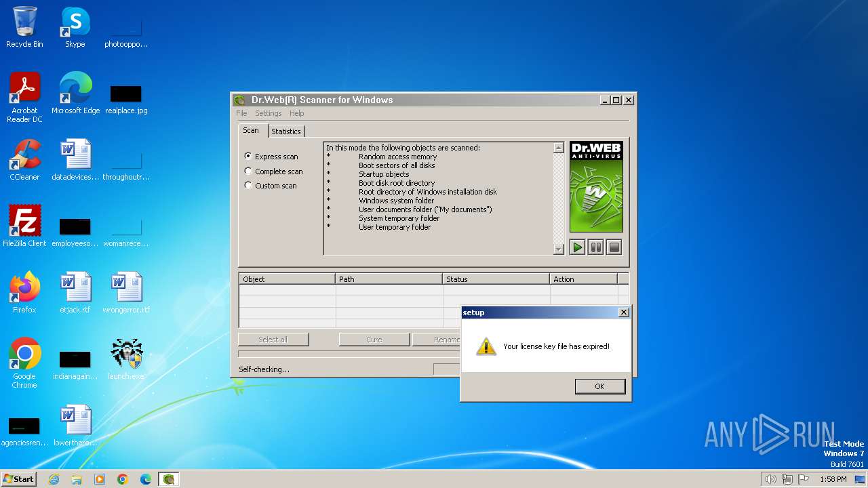Select the indianagain desktop file

pos(75,365)
